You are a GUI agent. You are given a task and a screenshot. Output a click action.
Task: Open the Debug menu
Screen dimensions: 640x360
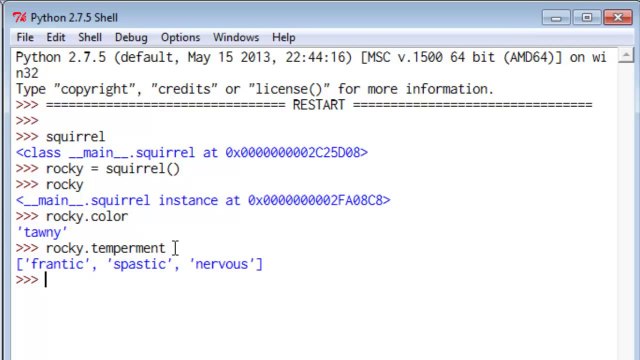pyautogui.click(x=131, y=38)
